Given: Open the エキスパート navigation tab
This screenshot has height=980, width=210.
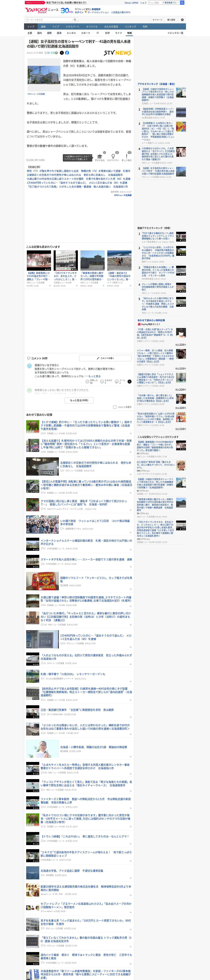Looking at the screenshot, I should 72,27.
